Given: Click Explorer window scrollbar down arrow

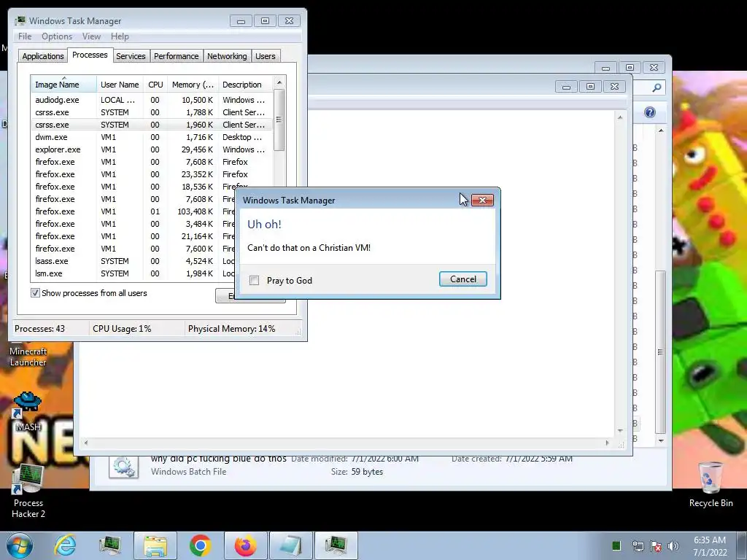Looking at the screenshot, I should pyautogui.click(x=660, y=440).
